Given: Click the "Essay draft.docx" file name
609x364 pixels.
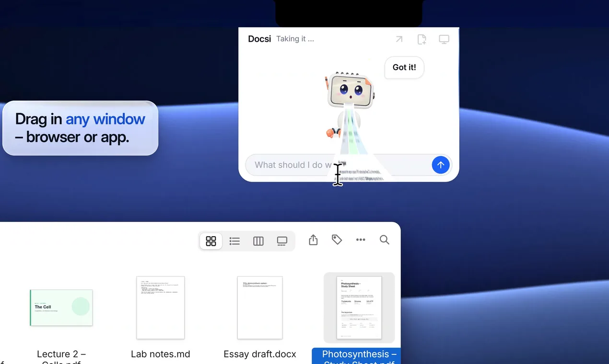Looking at the screenshot, I should [260, 354].
